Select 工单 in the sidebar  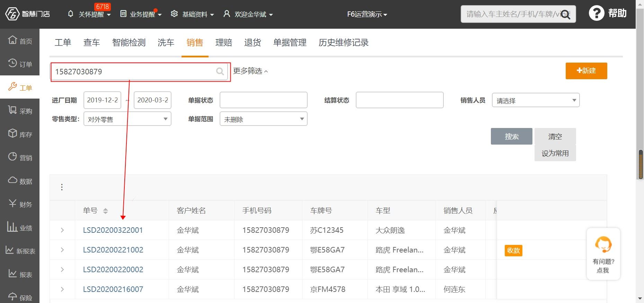click(20, 87)
